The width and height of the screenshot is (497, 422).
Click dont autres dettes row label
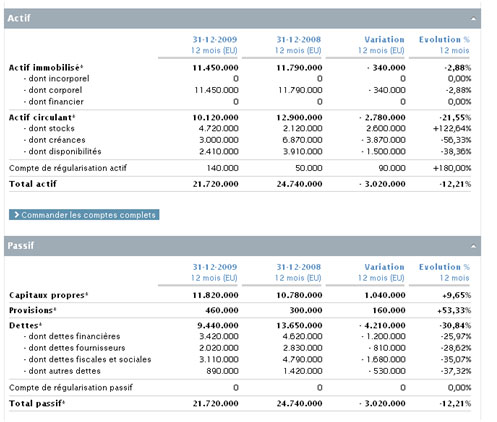coord(62,371)
